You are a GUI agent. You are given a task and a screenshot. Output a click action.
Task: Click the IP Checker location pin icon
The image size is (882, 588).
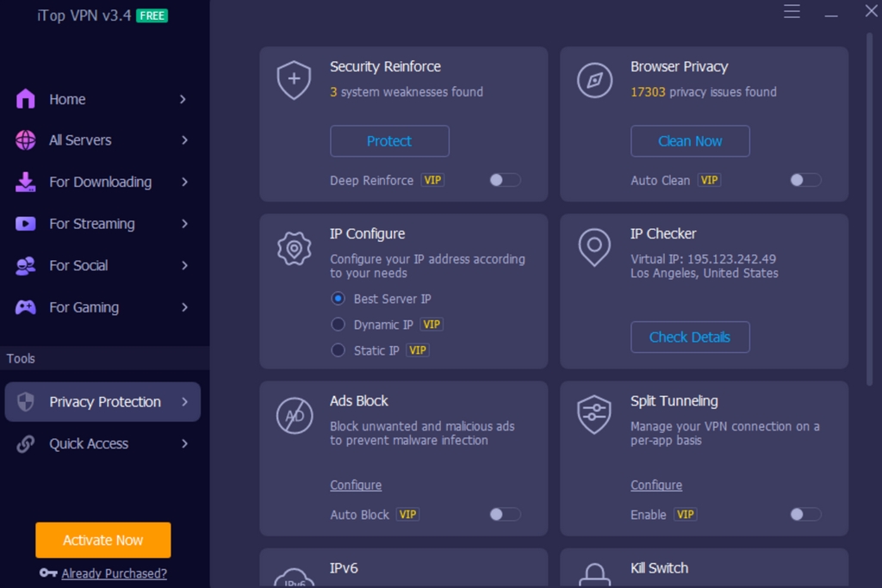click(594, 247)
